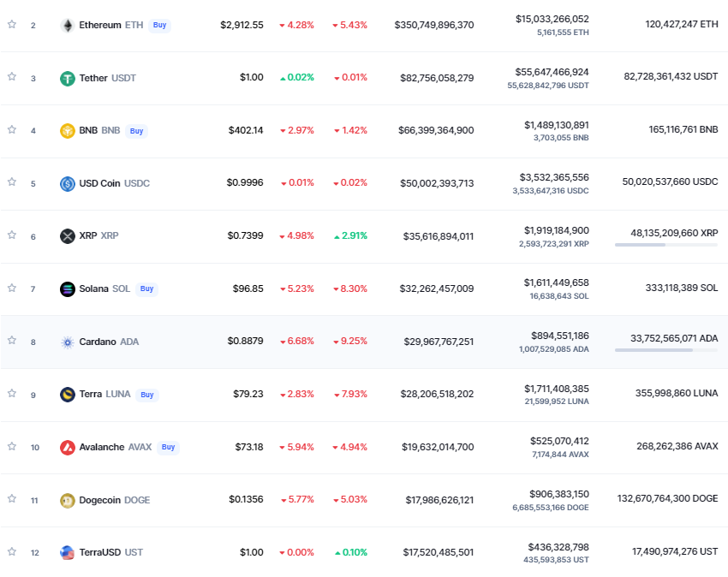Mark Dogecoin with the watchlist star
The height and width of the screenshot is (577, 728).
pyautogui.click(x=12, y=498)
